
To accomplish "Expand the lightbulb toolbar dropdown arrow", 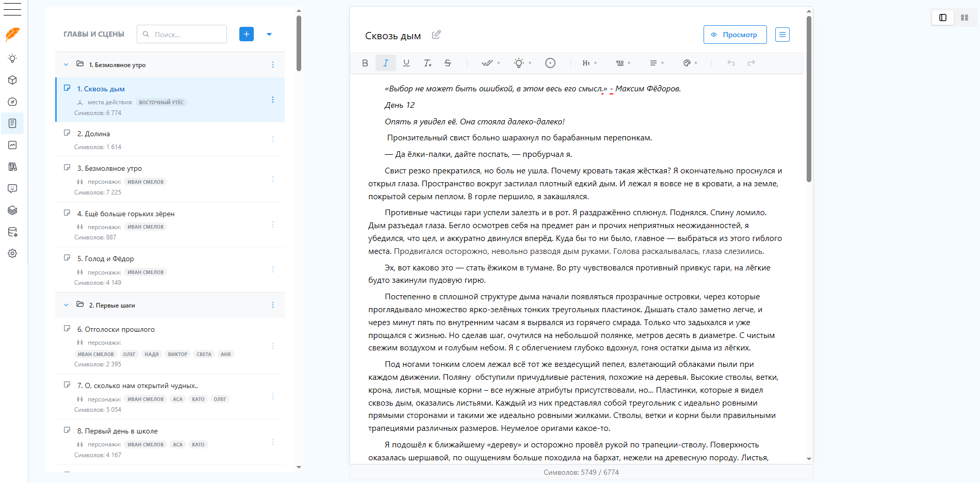I will 530,63.
